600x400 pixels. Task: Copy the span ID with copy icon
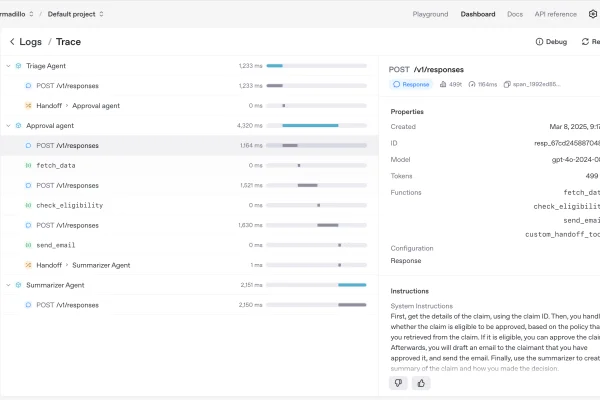(x=507, y=84)
